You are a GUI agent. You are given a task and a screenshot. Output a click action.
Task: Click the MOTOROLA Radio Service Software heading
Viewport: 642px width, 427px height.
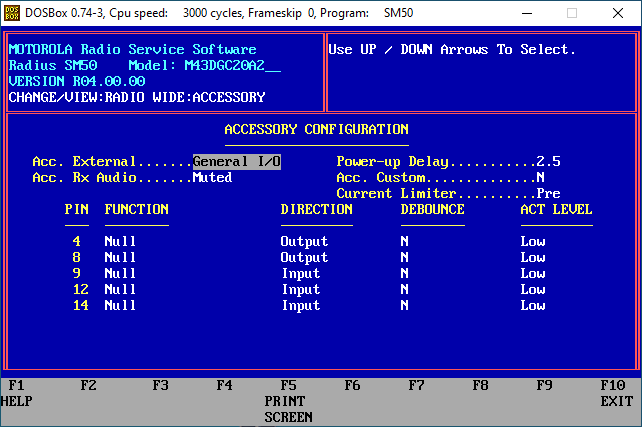(133, 49)
